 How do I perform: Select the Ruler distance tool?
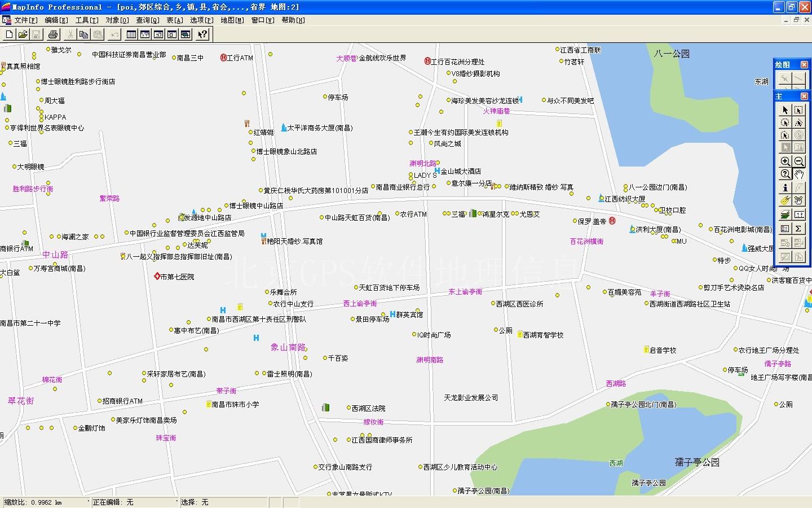point(798,215)
